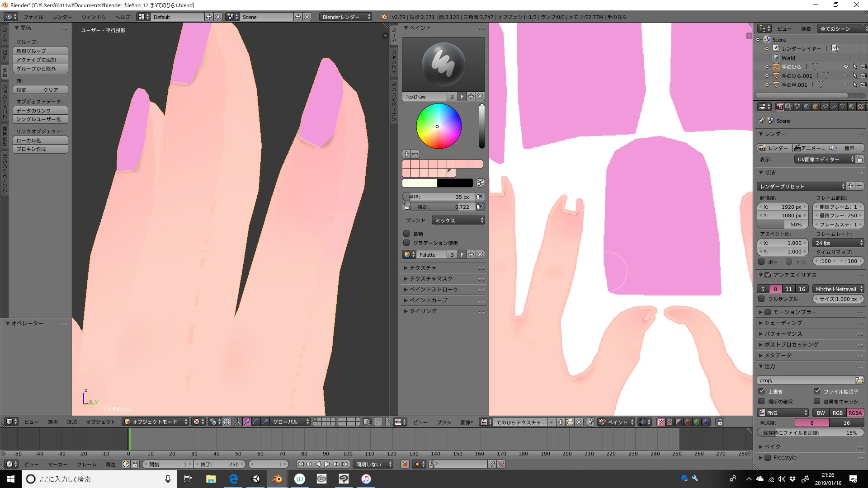Show blue channel in image editor
This screenshot has width=868, height=488.
tap(706, 422)
